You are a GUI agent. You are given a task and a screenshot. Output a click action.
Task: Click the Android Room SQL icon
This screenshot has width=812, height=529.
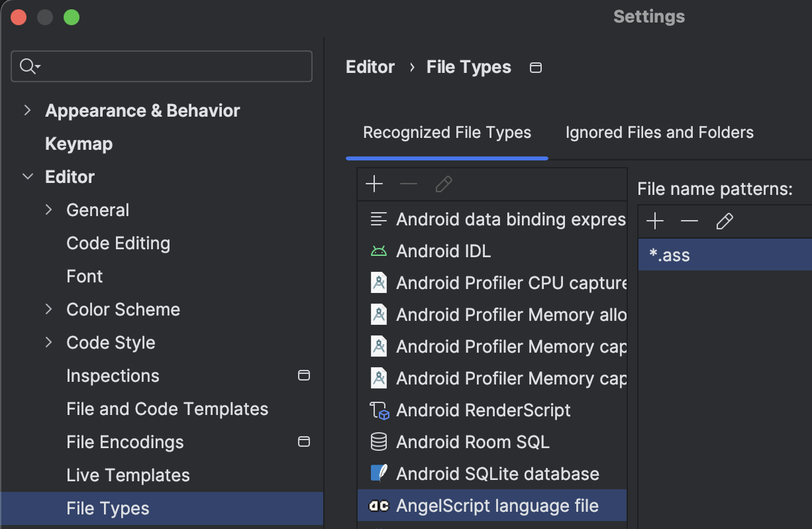click(378, 442)
